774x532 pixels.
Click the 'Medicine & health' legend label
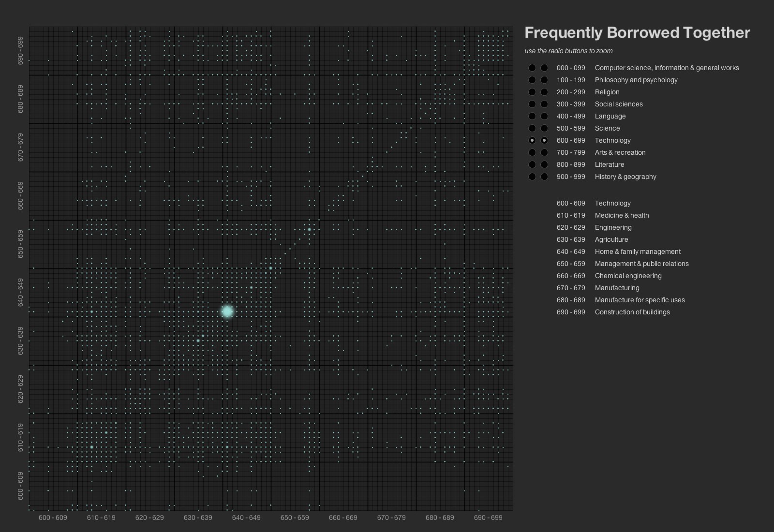point(622,215)
